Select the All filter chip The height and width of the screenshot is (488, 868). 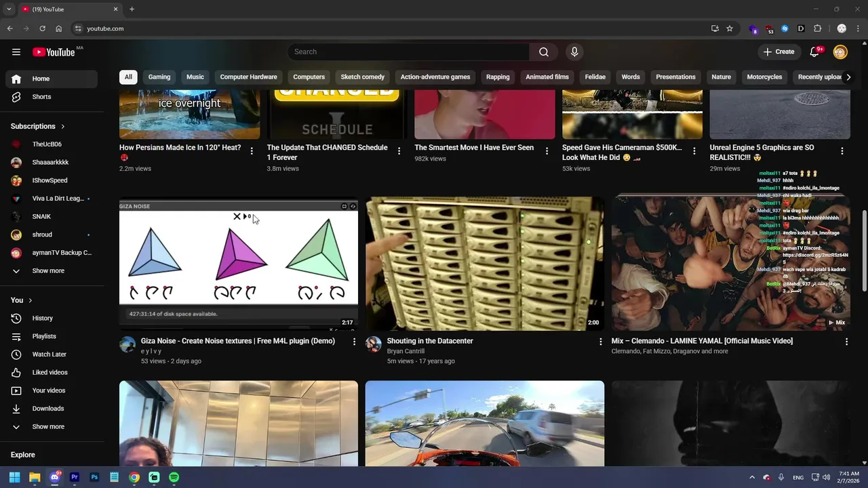click(128, 77)
